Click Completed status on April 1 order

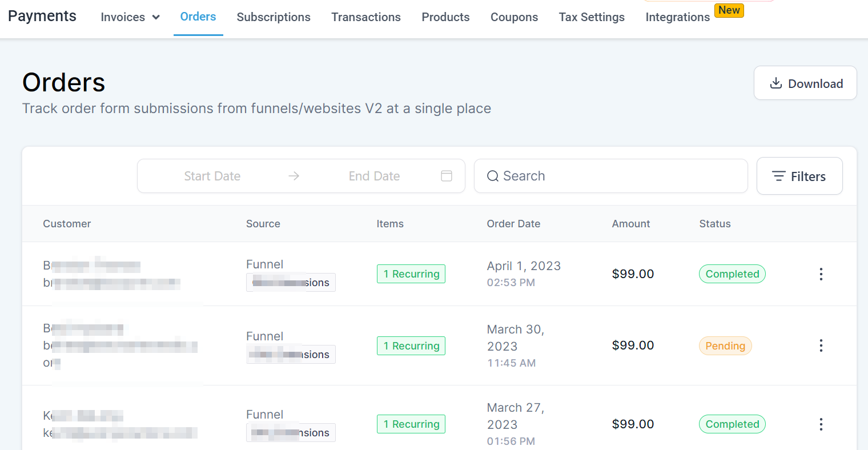[732, 274]
